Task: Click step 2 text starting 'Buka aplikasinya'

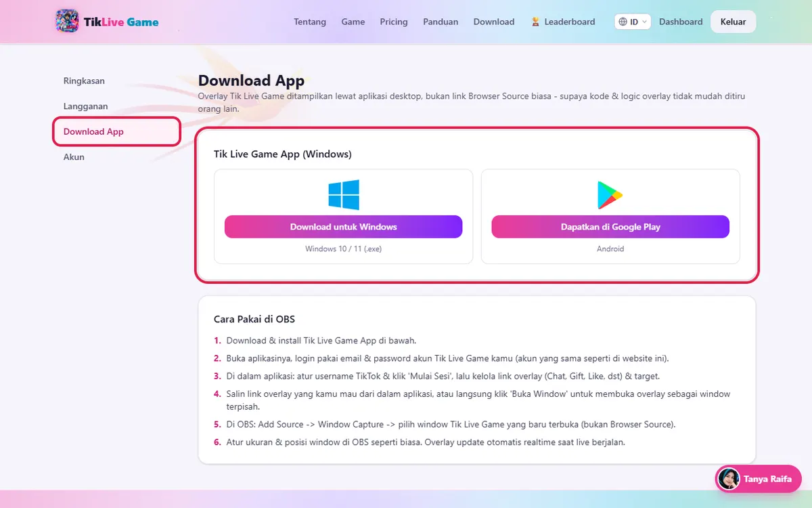Action: [447, 358]
